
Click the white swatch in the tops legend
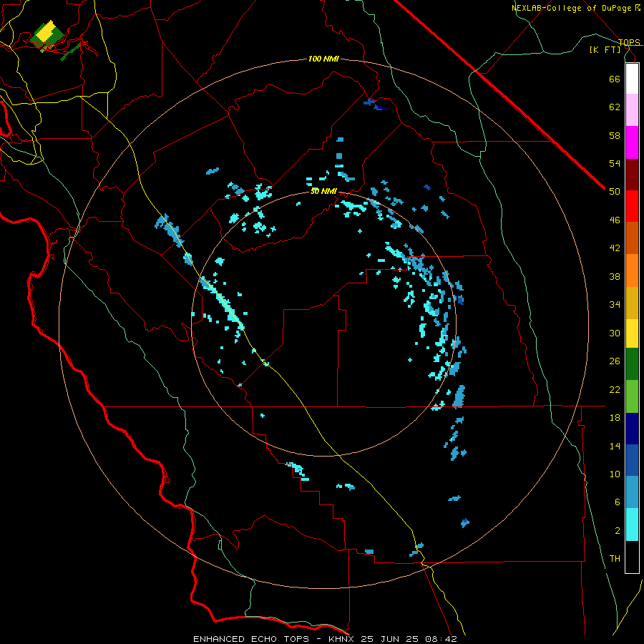tap(632, 79)
